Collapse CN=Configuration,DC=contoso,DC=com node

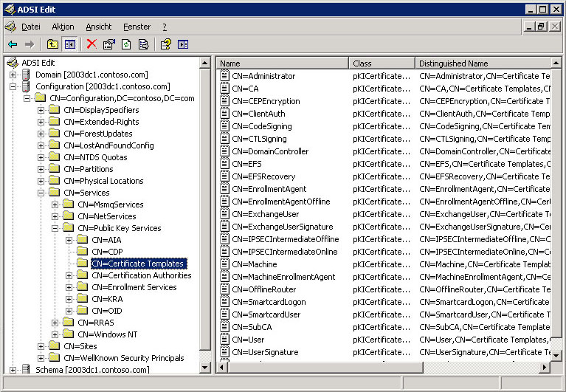tap(27, 98)
